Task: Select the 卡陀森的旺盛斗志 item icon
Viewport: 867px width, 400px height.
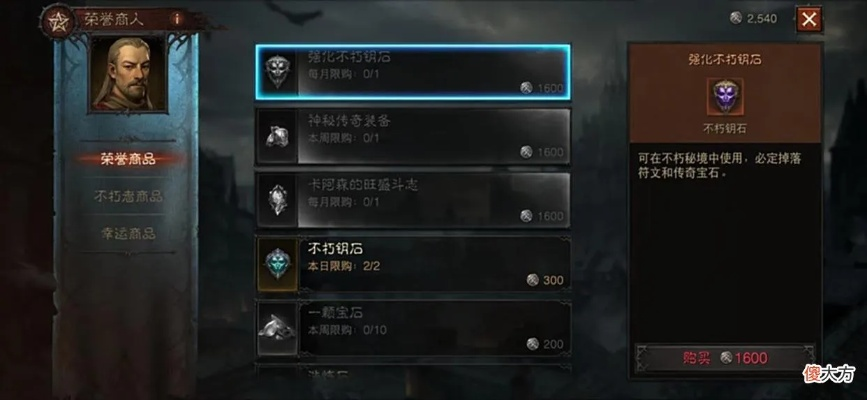Action: [278, 200]
